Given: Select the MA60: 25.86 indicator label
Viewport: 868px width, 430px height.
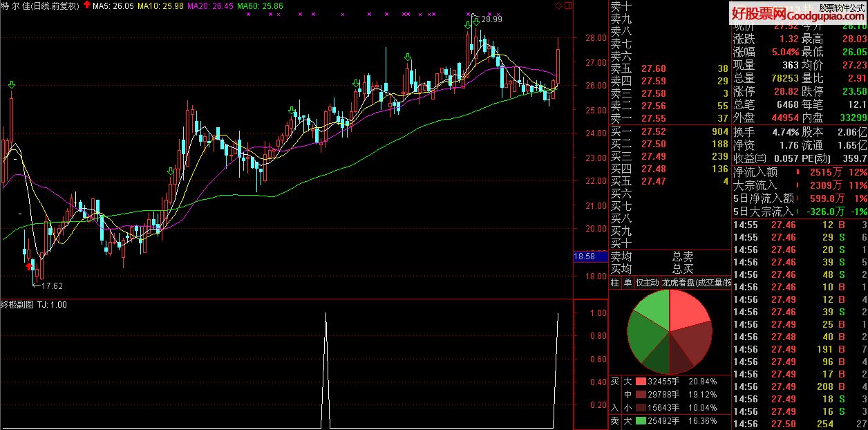Looking at the screenshot, I should pyautogui.click(x=260, y=6).
